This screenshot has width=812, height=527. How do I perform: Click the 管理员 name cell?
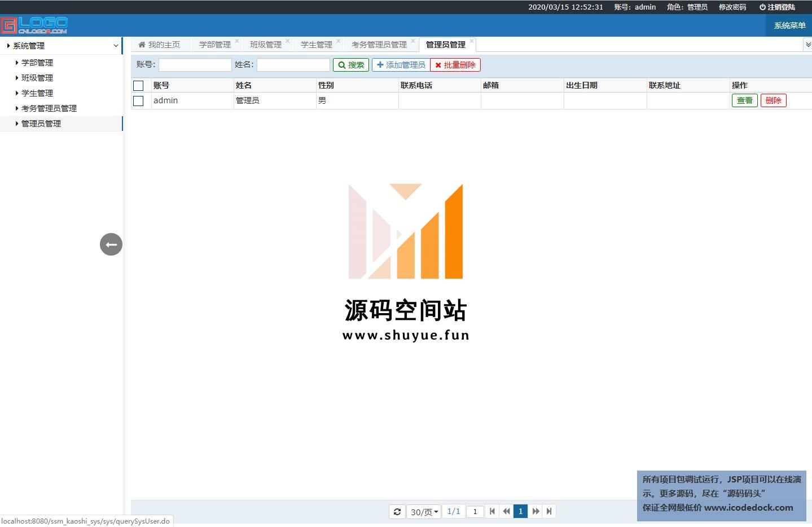275,100
